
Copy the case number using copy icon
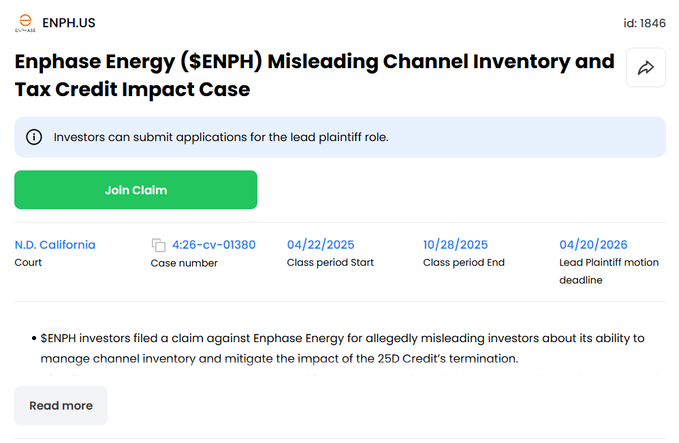click(158, 245)
